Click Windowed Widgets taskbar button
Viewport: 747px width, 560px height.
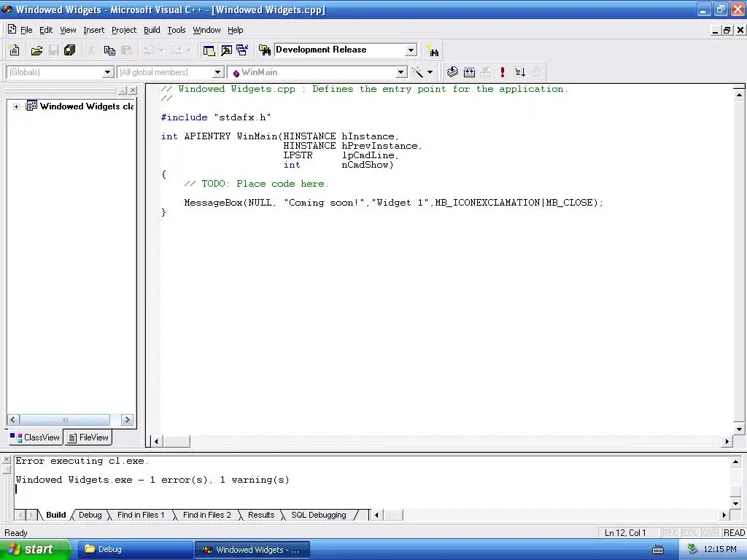point(252,550)
